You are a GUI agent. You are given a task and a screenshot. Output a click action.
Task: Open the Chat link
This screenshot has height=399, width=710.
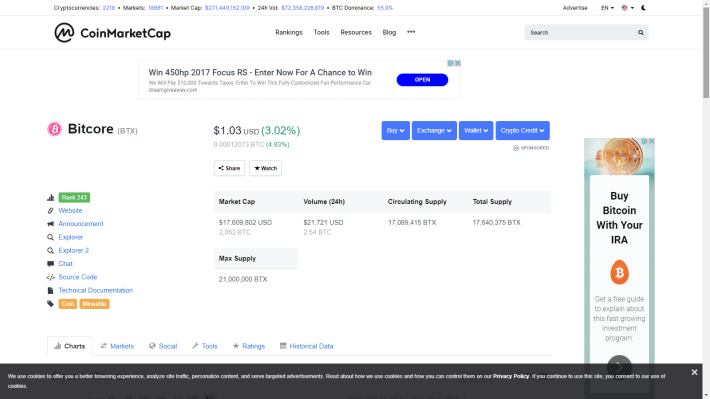65,264
